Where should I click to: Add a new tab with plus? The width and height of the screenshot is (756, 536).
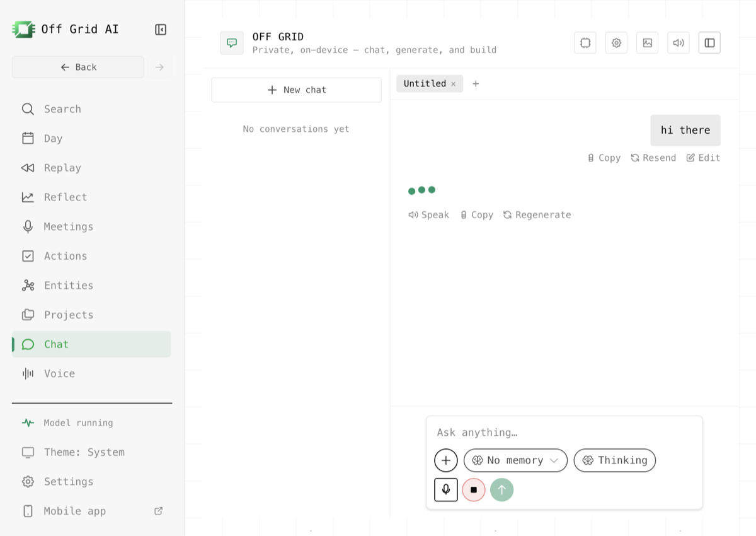(x=476, y=84)
